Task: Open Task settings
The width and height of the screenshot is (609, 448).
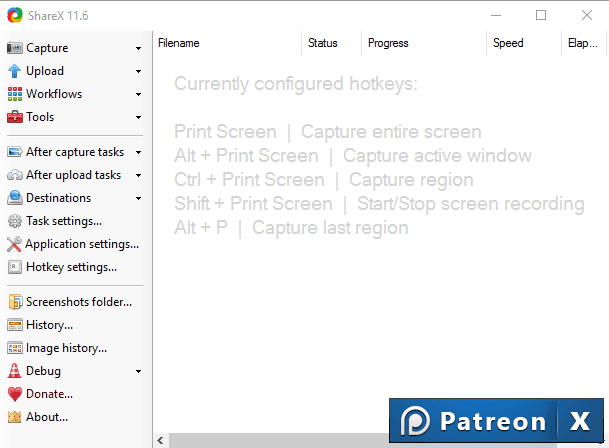Action: pos(63,221)
